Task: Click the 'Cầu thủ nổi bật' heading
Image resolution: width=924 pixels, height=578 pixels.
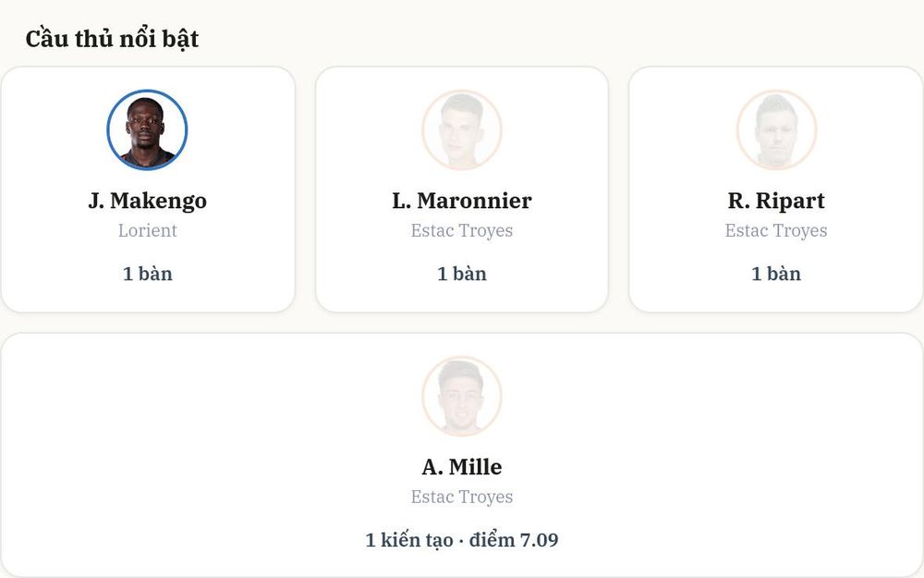Action: (112, 39)
